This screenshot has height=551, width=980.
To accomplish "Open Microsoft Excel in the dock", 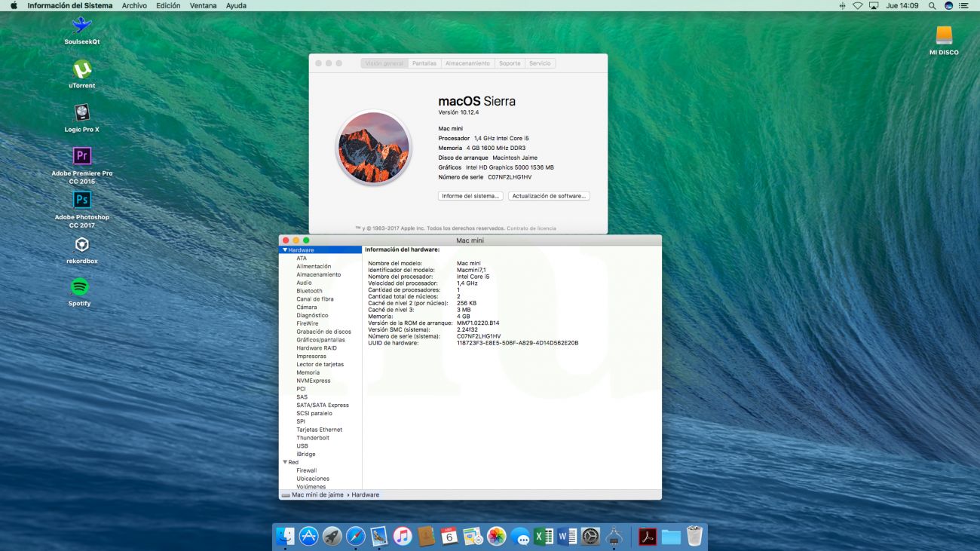I will point(543,536).
